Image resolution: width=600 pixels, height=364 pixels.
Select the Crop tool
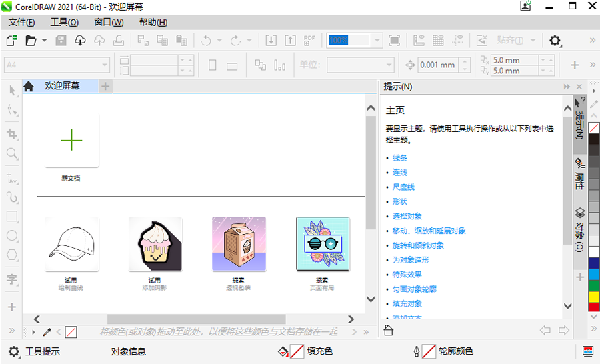(12, 134)
